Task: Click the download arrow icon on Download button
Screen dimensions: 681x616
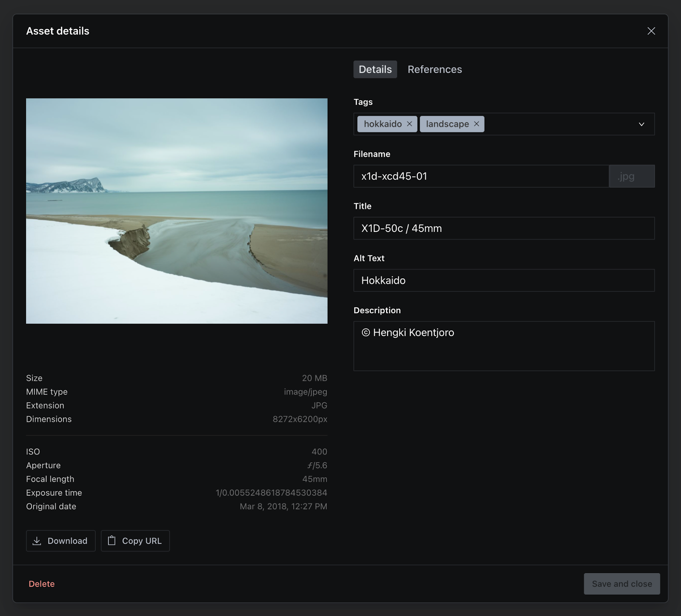Action: click(38, 541)
